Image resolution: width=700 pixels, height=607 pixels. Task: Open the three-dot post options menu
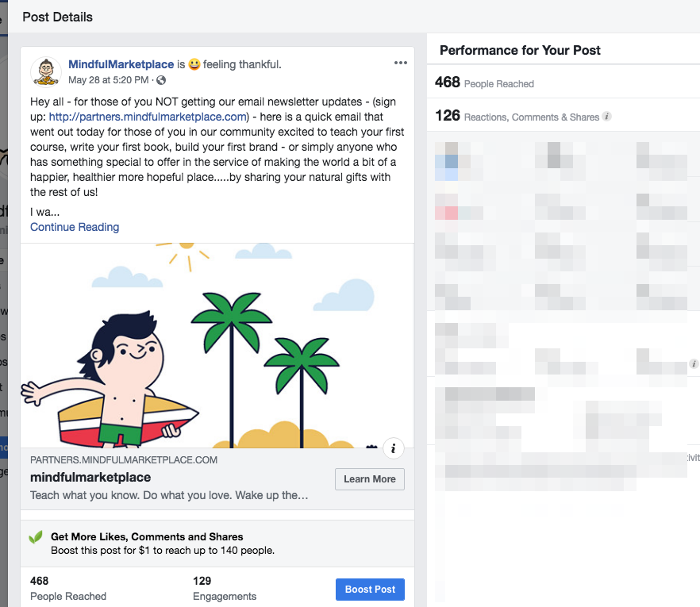click(x=401, y=63)
